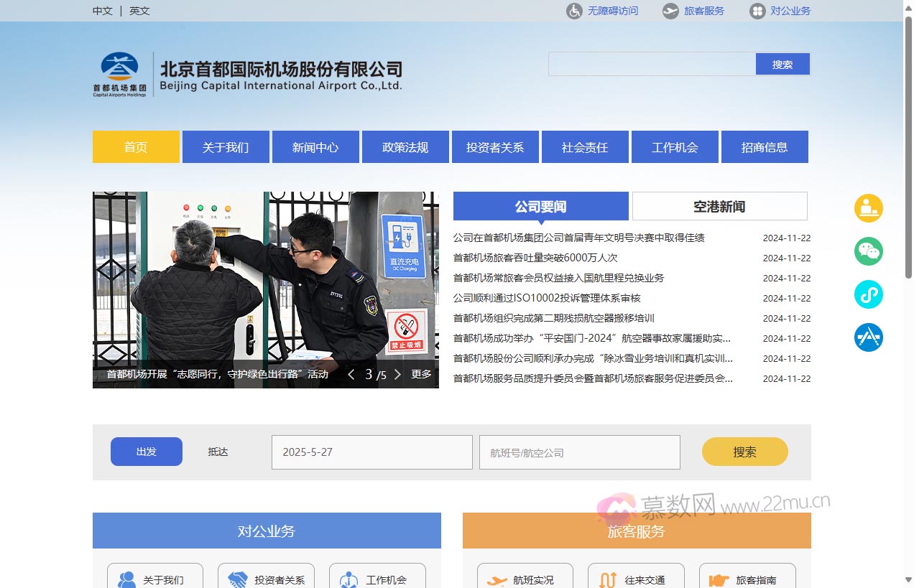Click the 更多 link on the carousel
The height and width of the screenshot is (588, 914).
pos(422,374)
